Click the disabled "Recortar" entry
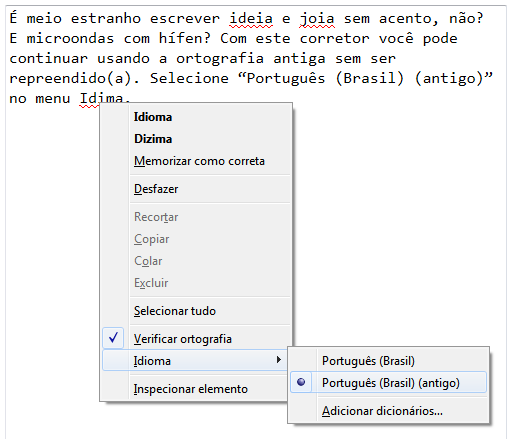The width and height of the screenshot is (511, 439). coord(197,217)
